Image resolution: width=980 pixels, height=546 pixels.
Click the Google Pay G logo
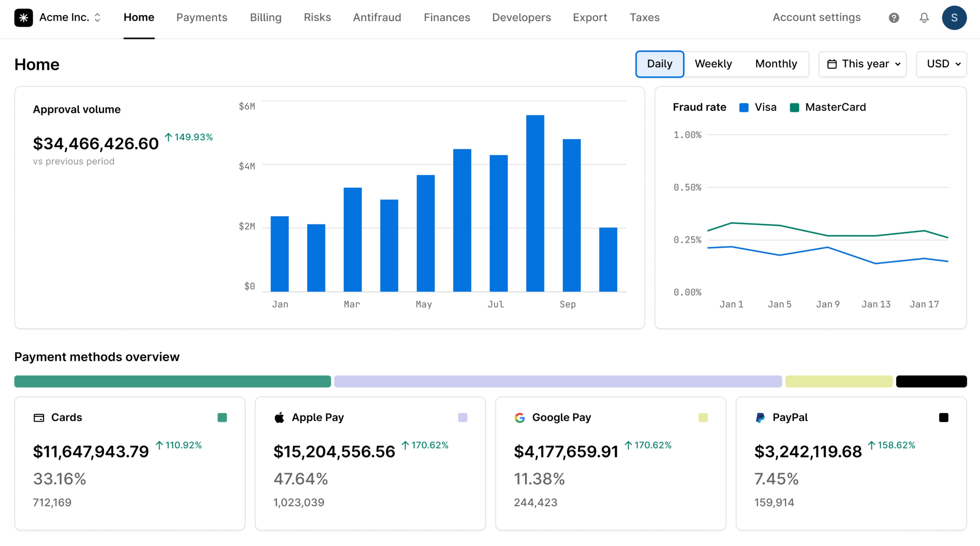520,418
